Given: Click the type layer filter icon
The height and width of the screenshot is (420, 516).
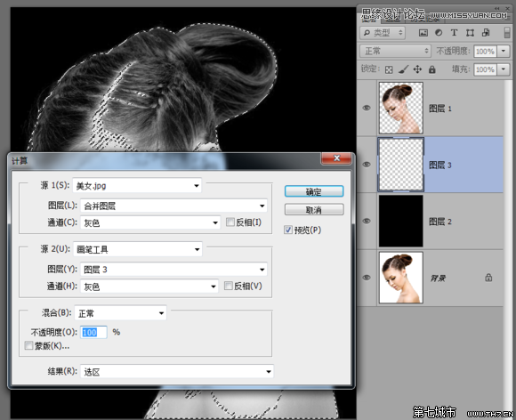Looking at the screenshot, I should coord(454,33).
